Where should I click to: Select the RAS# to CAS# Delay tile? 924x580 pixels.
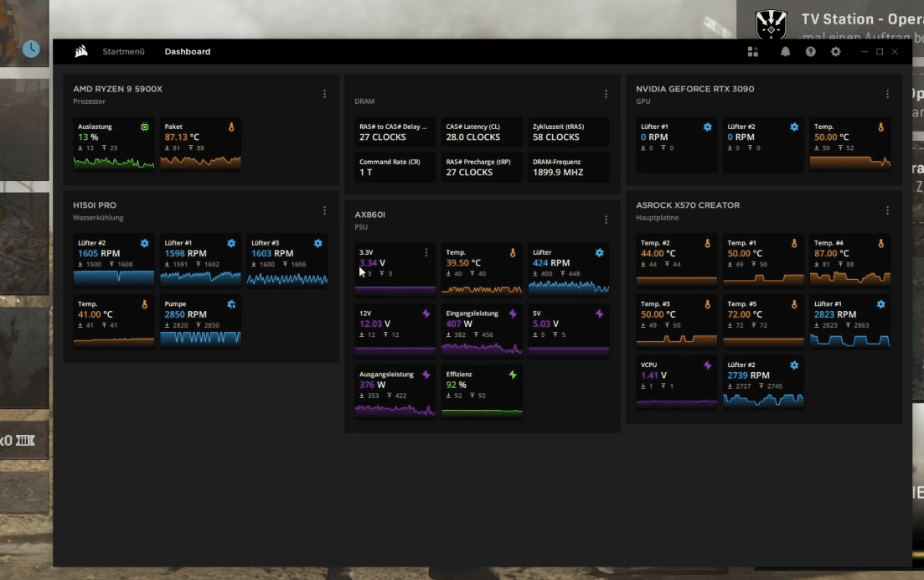(395, 132)
